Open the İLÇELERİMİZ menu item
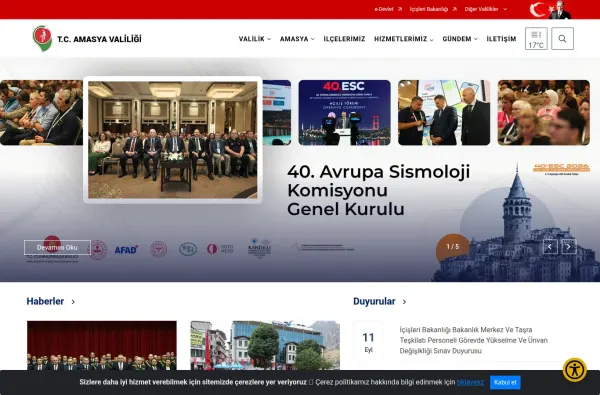Viewport: 600px width, 395px height. point(344,39)
